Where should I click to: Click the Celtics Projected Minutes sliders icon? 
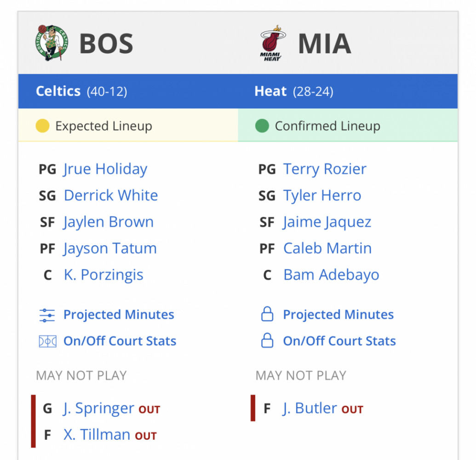click(47, 315)
